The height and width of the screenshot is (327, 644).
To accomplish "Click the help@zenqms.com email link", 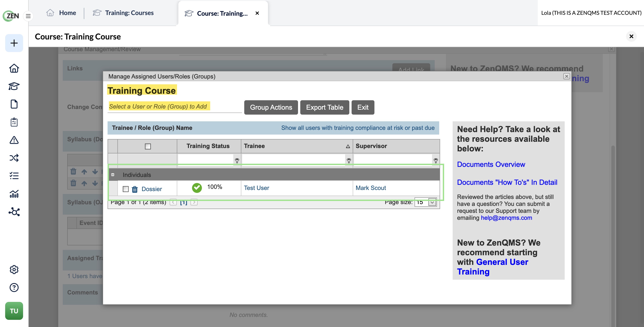I will click(x=506, y=218).
